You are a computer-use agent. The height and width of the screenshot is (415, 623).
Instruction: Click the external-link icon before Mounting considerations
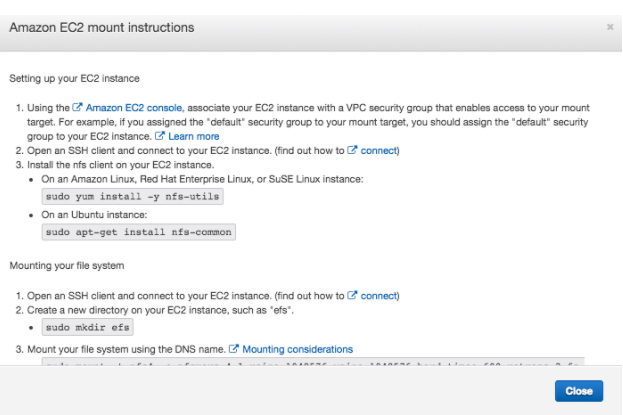click(x=234, y=349)
